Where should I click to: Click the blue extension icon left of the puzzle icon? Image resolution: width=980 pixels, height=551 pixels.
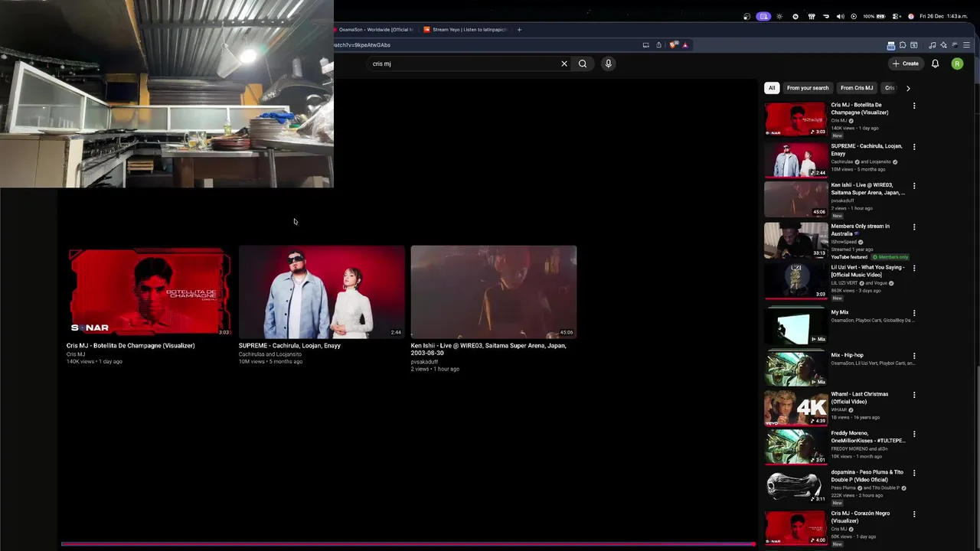[x=891, y=45]
